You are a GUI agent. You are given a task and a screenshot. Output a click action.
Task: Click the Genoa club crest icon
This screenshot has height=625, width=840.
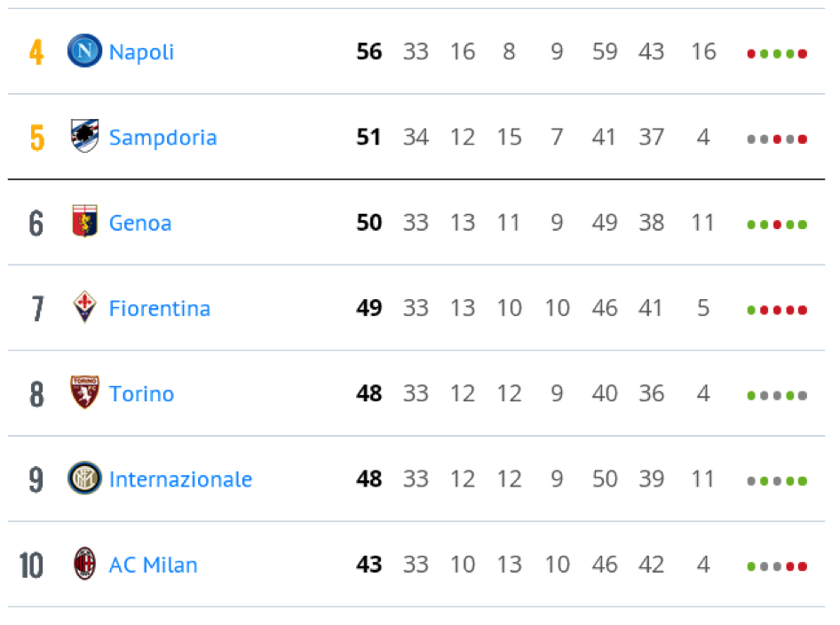[84, 221]
